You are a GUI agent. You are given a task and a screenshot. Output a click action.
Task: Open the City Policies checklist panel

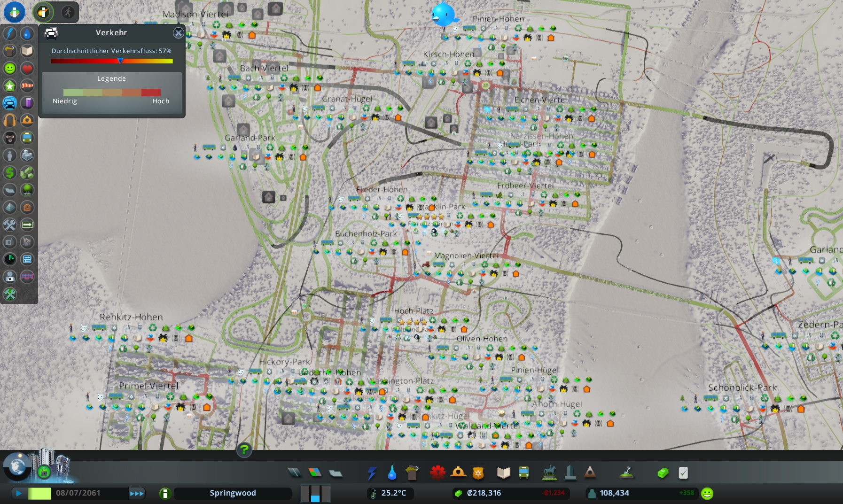coord(683,473)
